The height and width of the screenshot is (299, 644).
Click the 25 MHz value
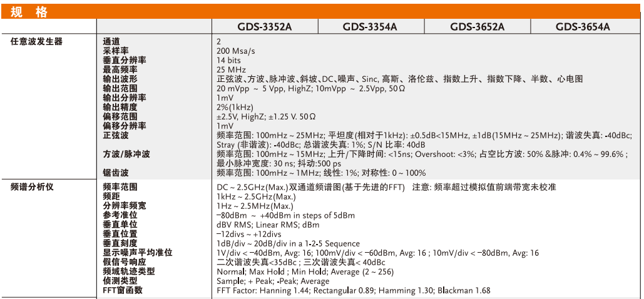[231, 70]
